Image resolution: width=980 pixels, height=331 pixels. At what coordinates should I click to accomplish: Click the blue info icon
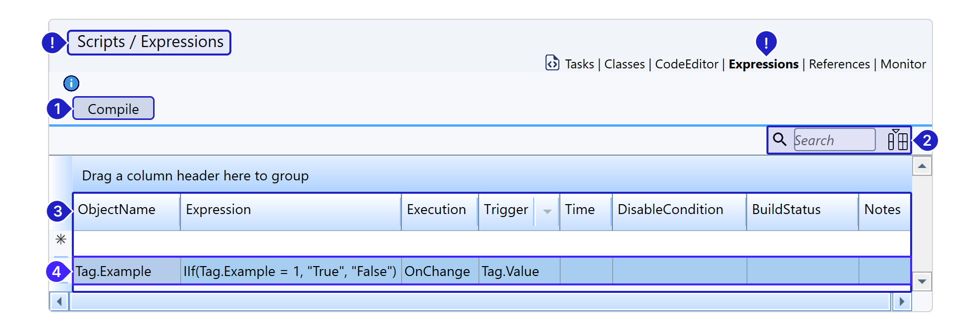(71, 83)
